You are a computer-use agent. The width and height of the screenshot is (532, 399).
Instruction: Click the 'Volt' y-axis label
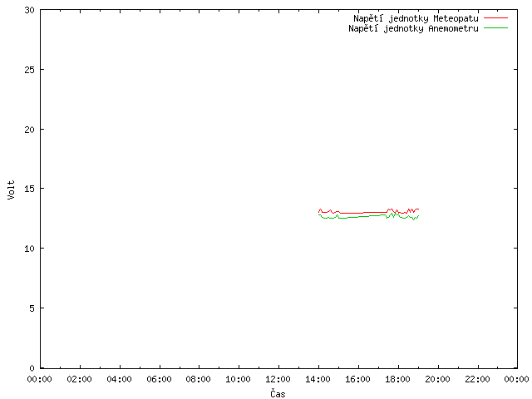click(11, 190)
